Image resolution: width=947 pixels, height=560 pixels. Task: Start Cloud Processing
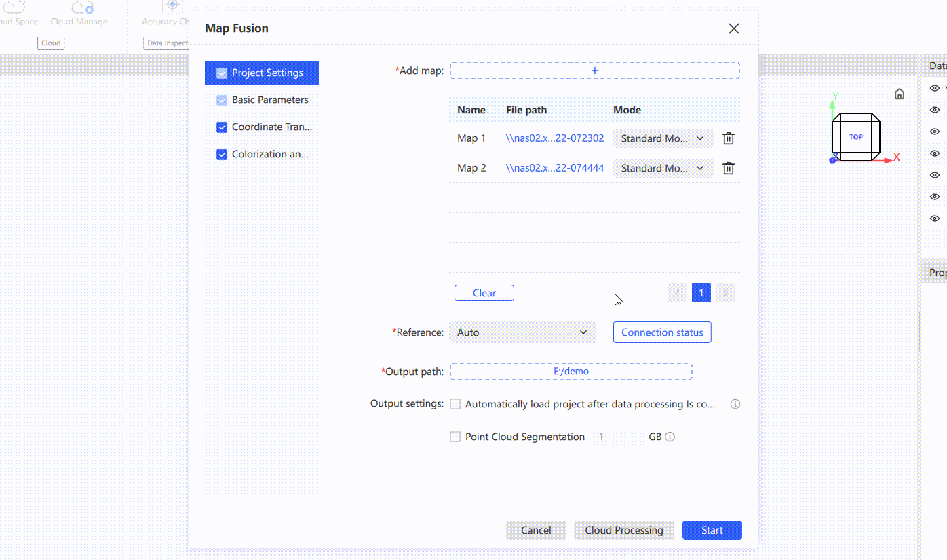[624, 530]
